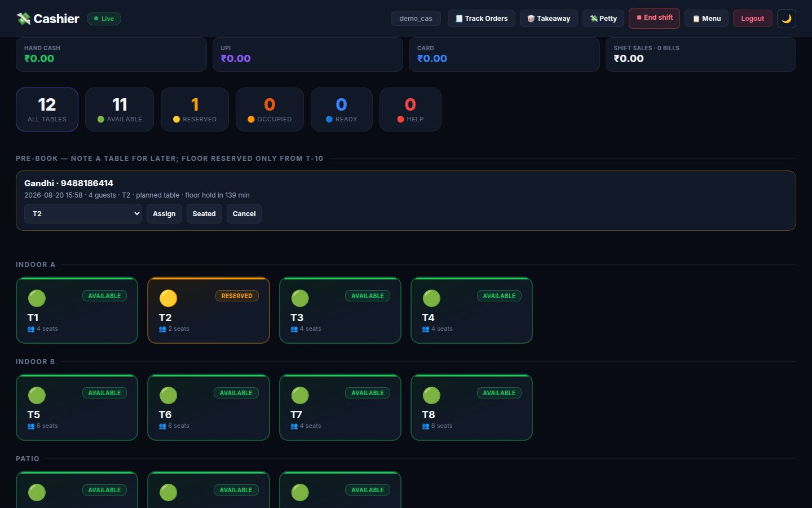812x508 pixels.
Task: Assign the Gandhi pre-booking
Action: 164,214
